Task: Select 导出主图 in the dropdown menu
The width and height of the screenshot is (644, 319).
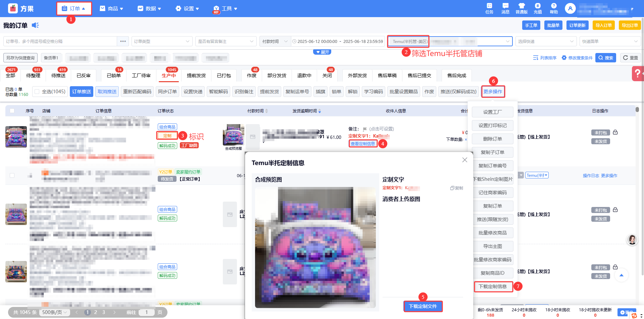Action: tap(493, 246)
